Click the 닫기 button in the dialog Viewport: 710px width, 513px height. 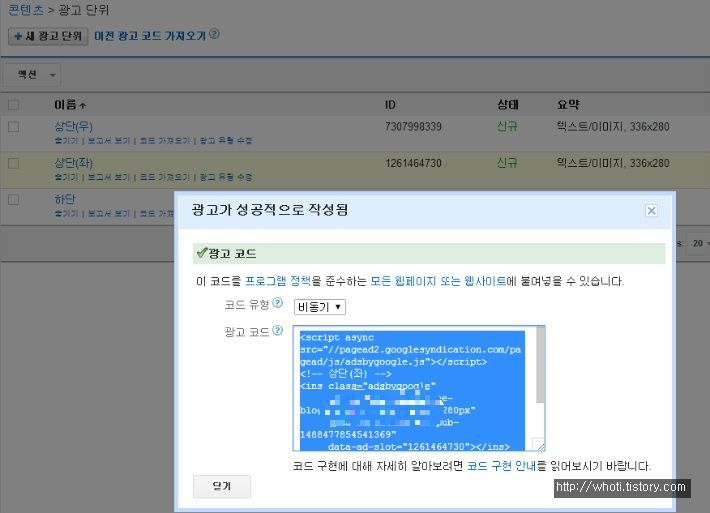point(222,486)
